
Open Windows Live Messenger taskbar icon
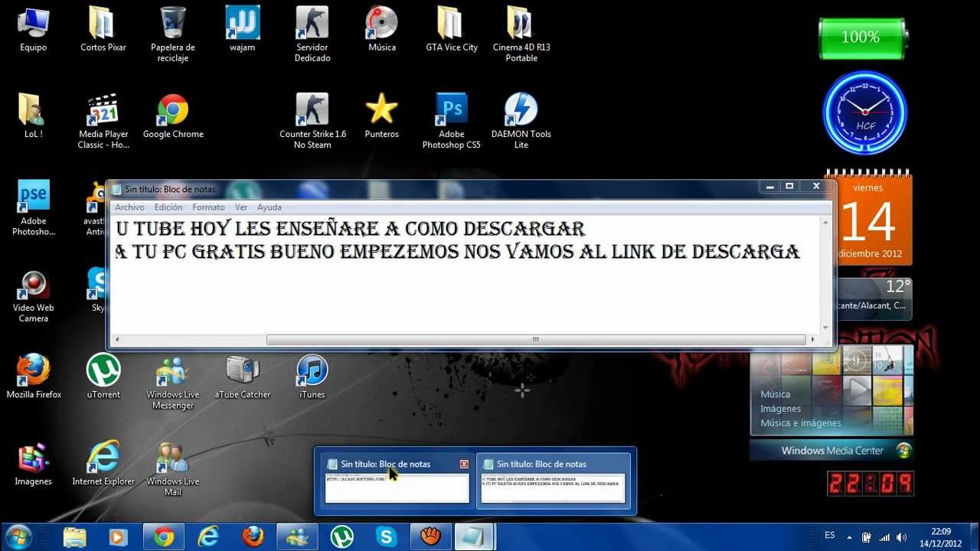(x=297, y=537)
